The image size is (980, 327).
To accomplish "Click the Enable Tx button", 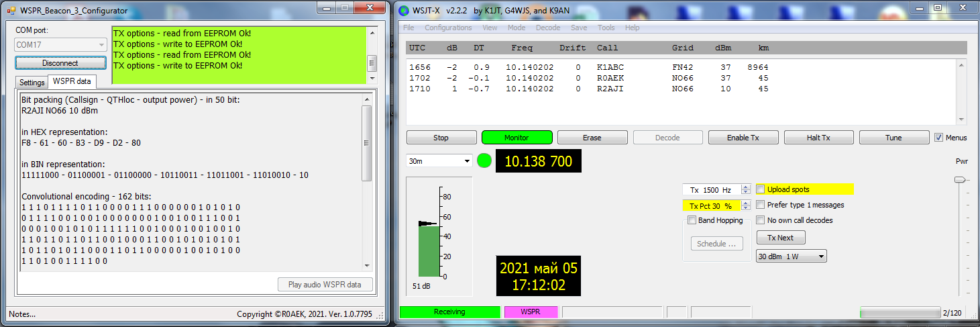I will pos(743,138).
